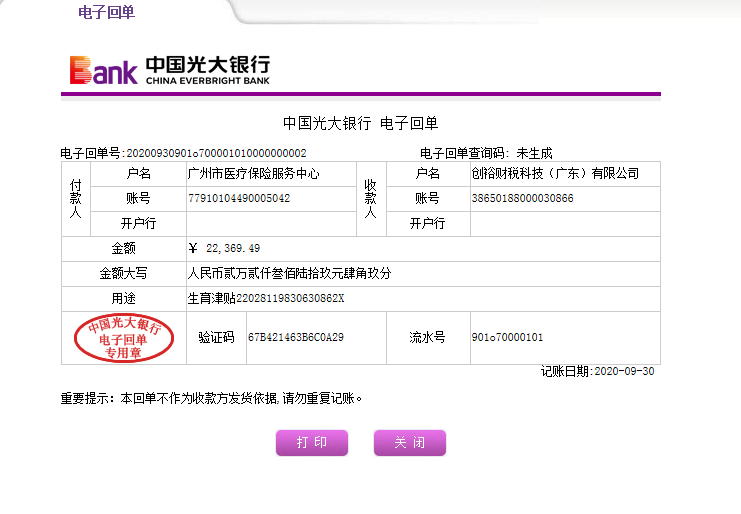Click the 关闭 (Close) button
Image resolution: width=741 pixels, height=514 pixels.
(x=410, y=443)
